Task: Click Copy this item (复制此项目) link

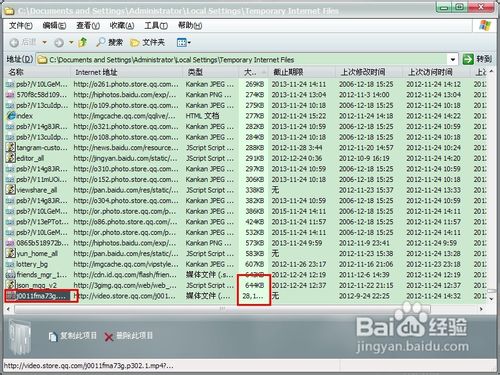Action: point(78,336)
